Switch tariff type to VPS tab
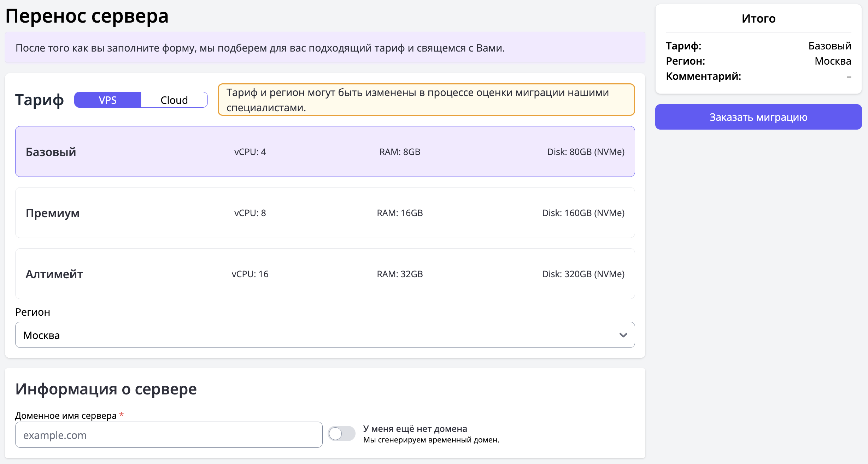Viewport: 868px width, 464px height. coord(107,100)
